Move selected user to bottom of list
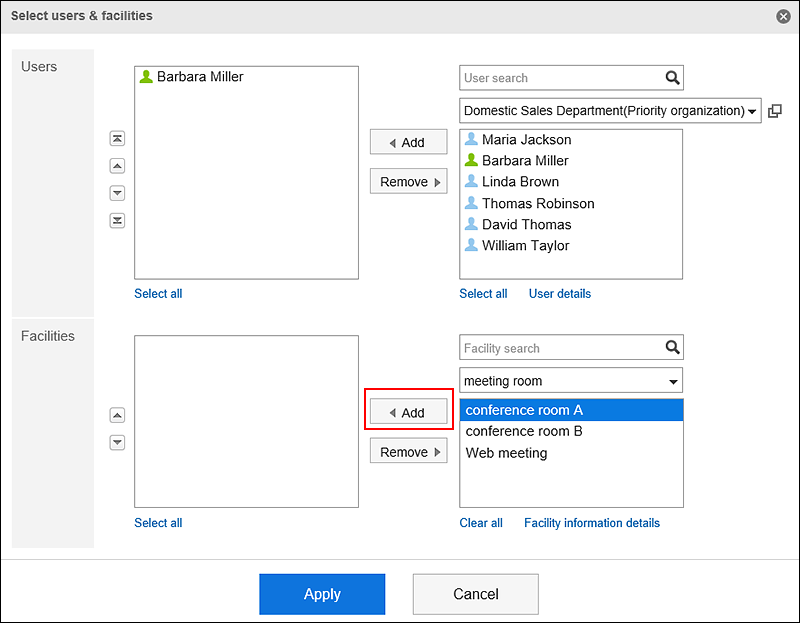 point(117,220)
